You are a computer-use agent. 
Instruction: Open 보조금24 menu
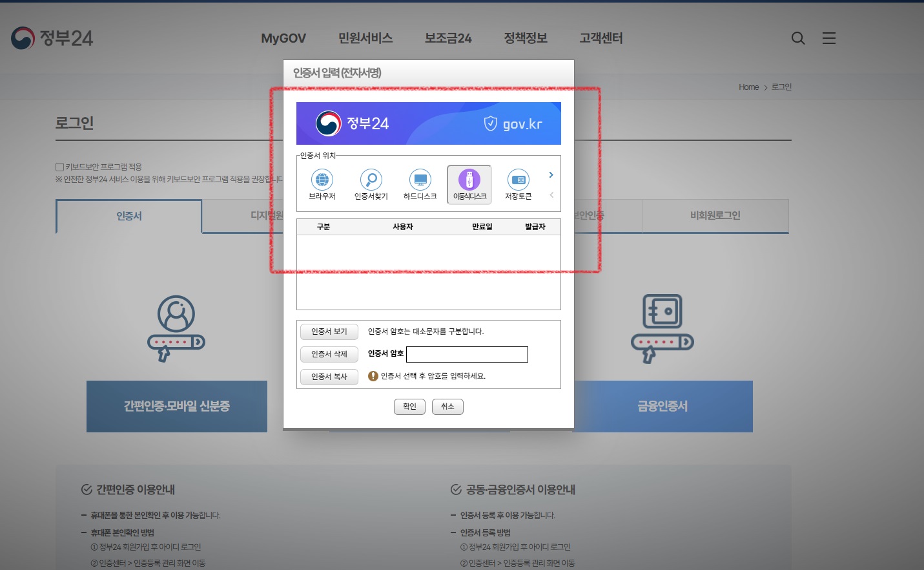(x=448, y=38)
